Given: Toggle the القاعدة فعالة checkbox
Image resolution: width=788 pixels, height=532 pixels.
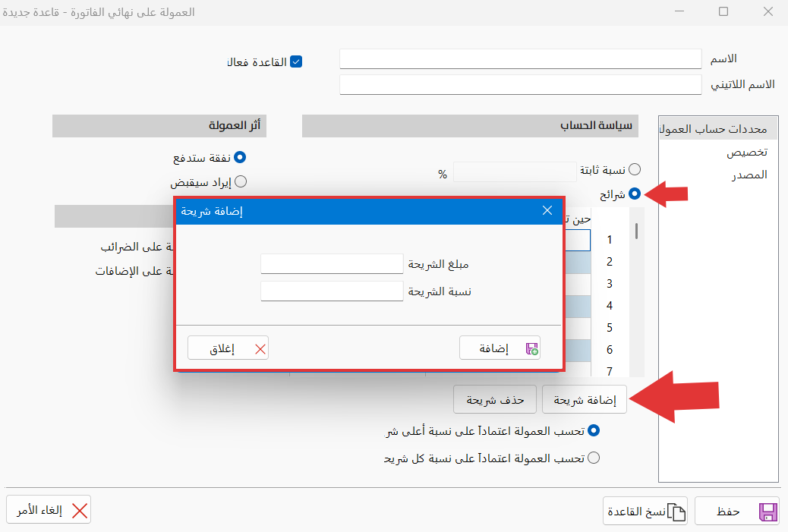Looking at the screenshot, I should 296,61.
